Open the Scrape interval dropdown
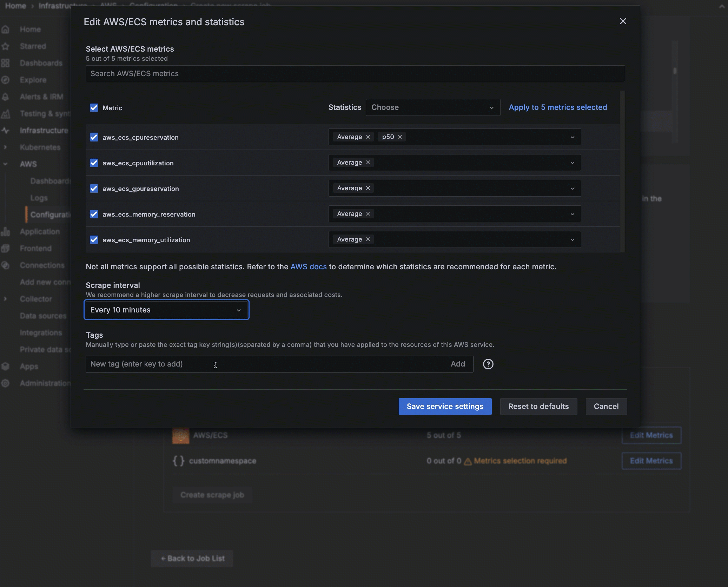 point(167,310)
